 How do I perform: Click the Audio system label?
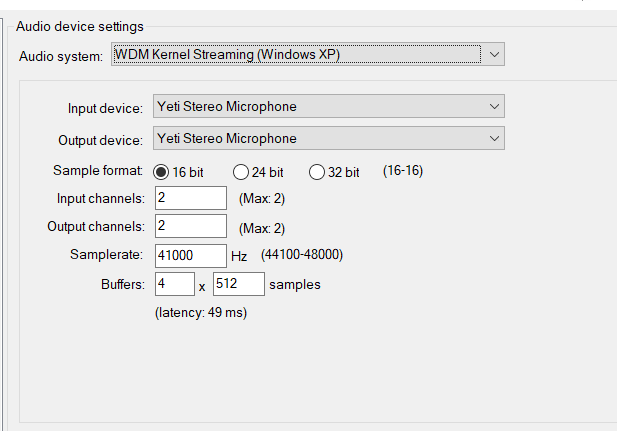click(61, 56)
